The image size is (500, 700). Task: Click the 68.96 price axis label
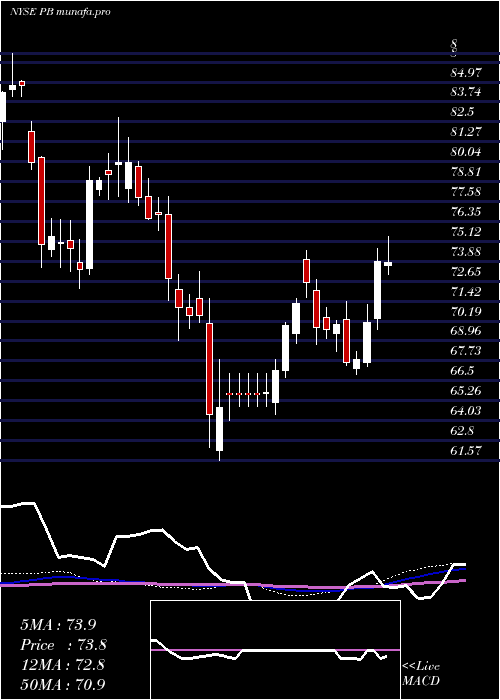point(466,331)
